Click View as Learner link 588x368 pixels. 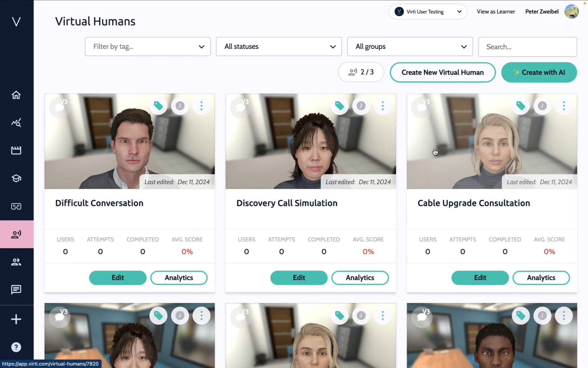pyautogui.click(x=496, y=12)
